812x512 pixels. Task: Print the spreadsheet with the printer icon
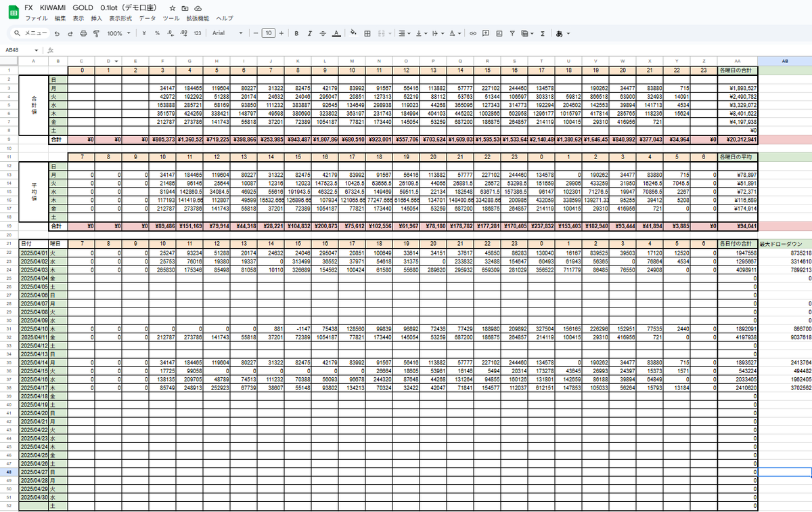[83, 33]
